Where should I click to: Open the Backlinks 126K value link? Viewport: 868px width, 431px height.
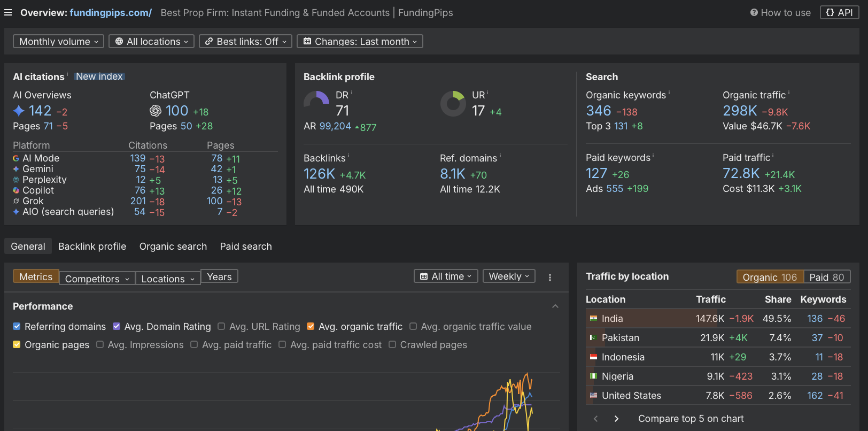319,174
